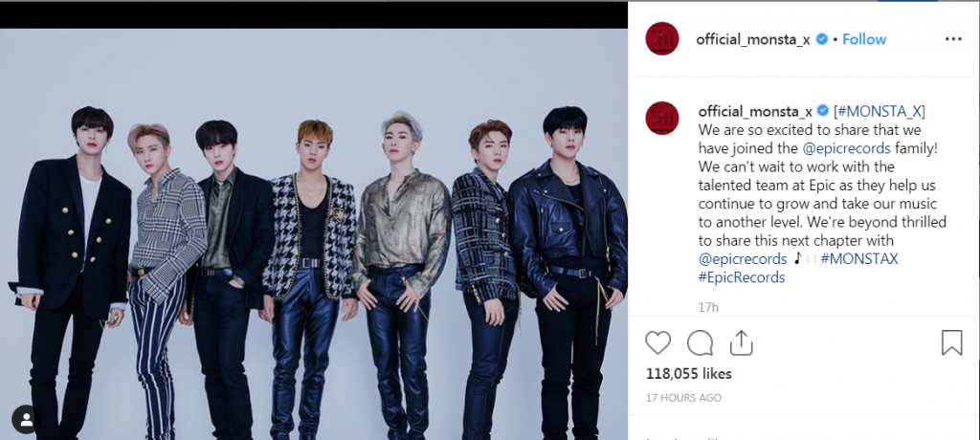The height and width of the screenshot is (440, 980).
Task: Click the Monsta X group photo
Action: [314, 233]
